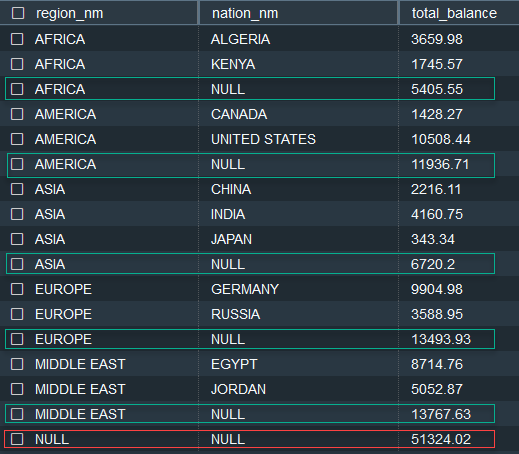519x454 pixels.
Task: Tick checkbox for EUROPE GERMANY row
Action: coord(17,289)
